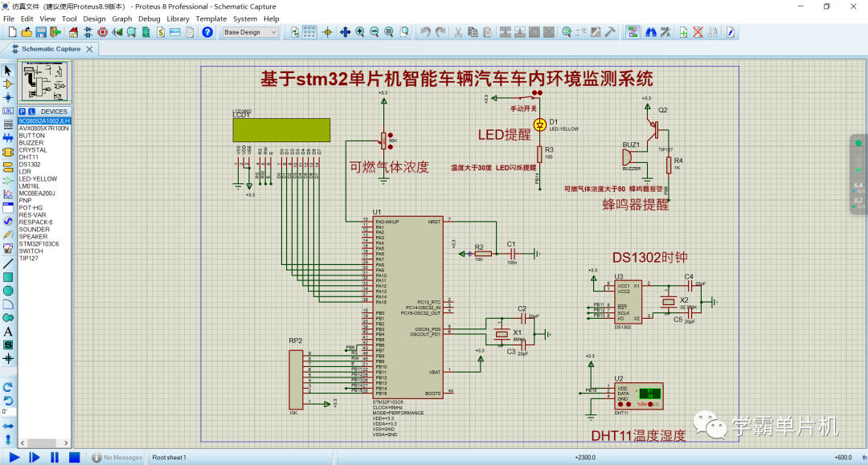Click the overview thumbnail of schematic
The height and width of the screenshot is (465, 868).
coord(44,81)
